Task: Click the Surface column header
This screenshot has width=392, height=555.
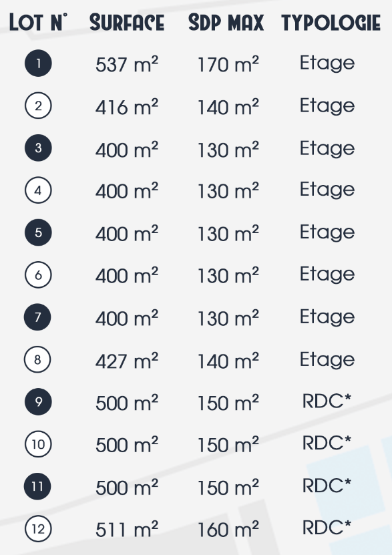Action: pyautogui.click(x=127, y=23)
